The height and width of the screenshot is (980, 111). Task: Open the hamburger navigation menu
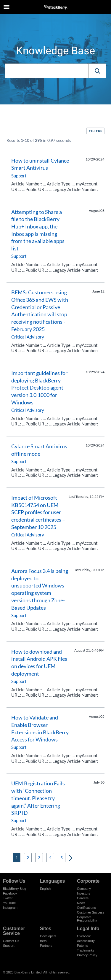pyautogui.click(x=7, y=7)
